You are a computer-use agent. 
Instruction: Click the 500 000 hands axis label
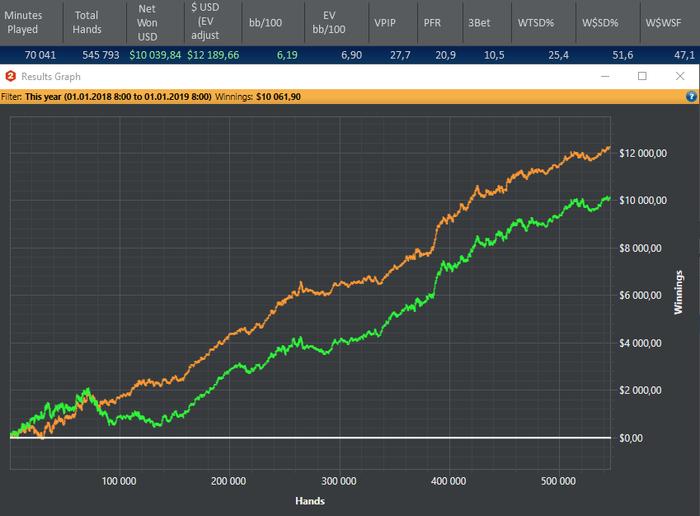558,481
